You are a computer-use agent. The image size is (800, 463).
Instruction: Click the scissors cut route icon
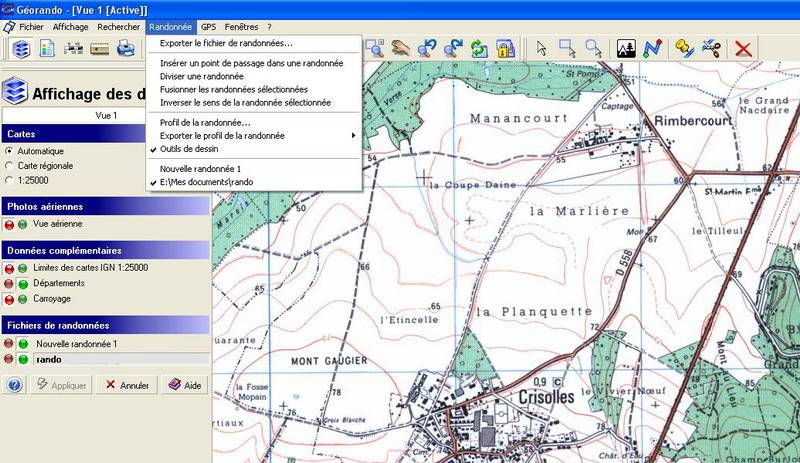(712, 48)
